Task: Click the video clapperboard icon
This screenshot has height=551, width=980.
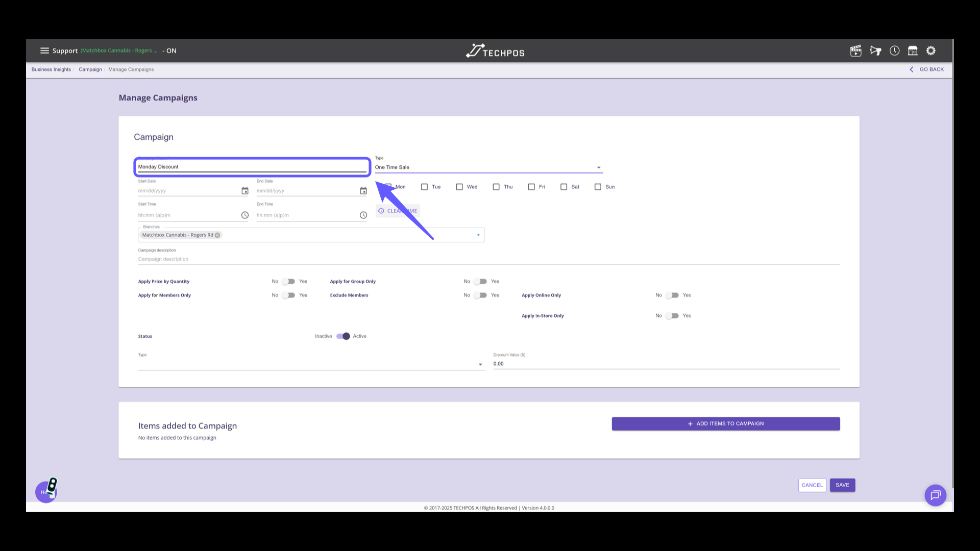Action: 856,51
